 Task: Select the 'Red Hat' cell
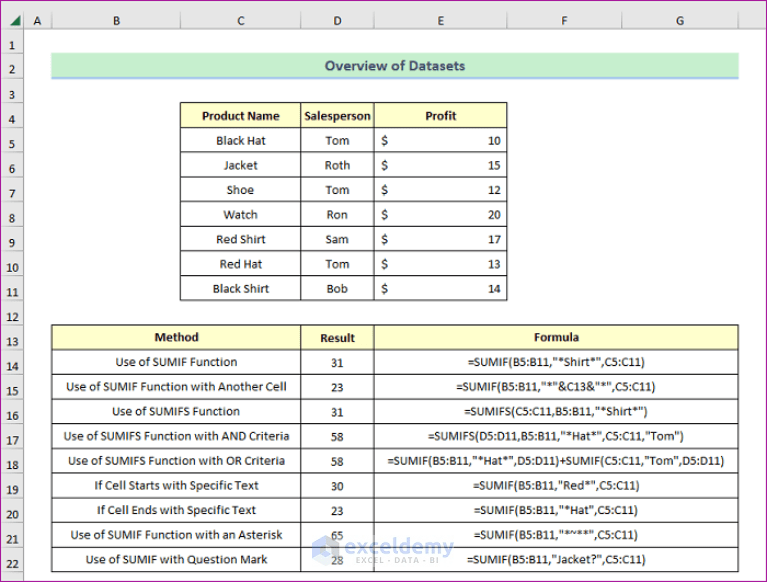point(241,264)
